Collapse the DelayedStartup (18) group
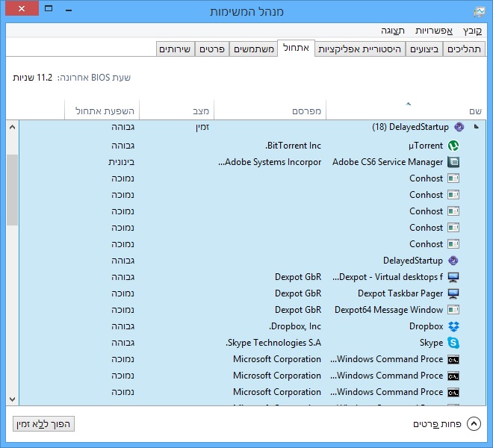The width and height of the screenshot is (493, 448). coord(477,128)
